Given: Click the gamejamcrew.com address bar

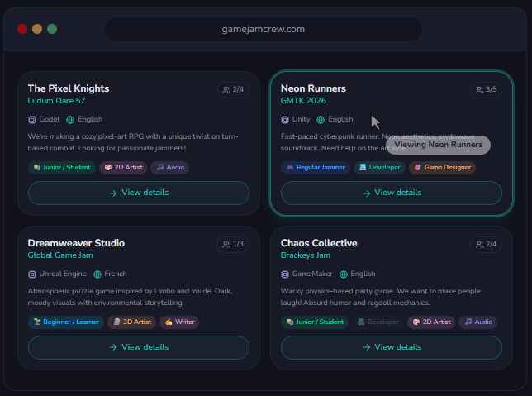Looking at the screenshot, I should click(x=264, y=29).
